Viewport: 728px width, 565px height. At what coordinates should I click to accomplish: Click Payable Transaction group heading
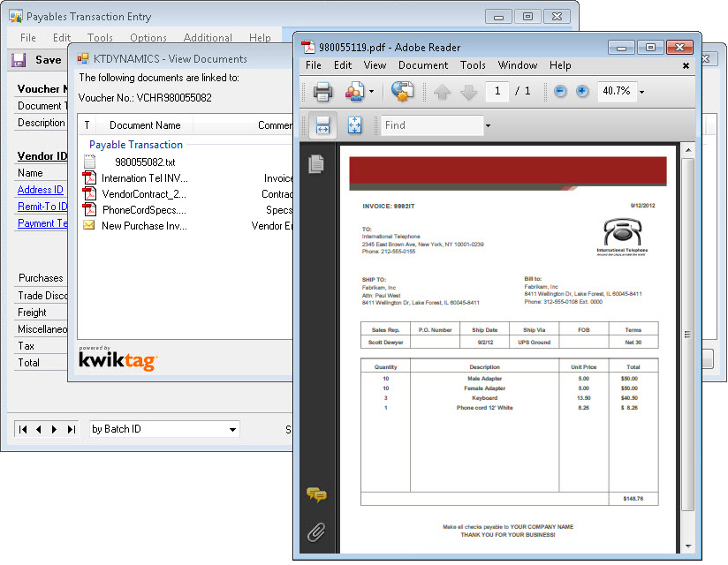(x=136, y=145)
